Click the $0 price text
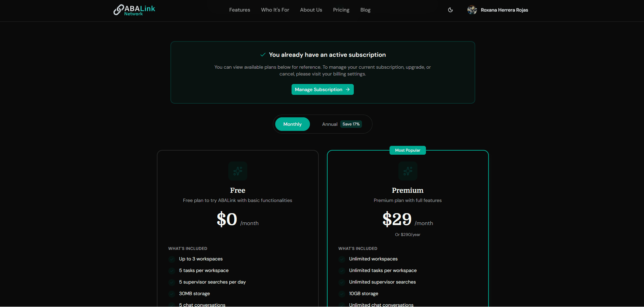This screenshot has height=307, width=644. (x=227, y=219)
